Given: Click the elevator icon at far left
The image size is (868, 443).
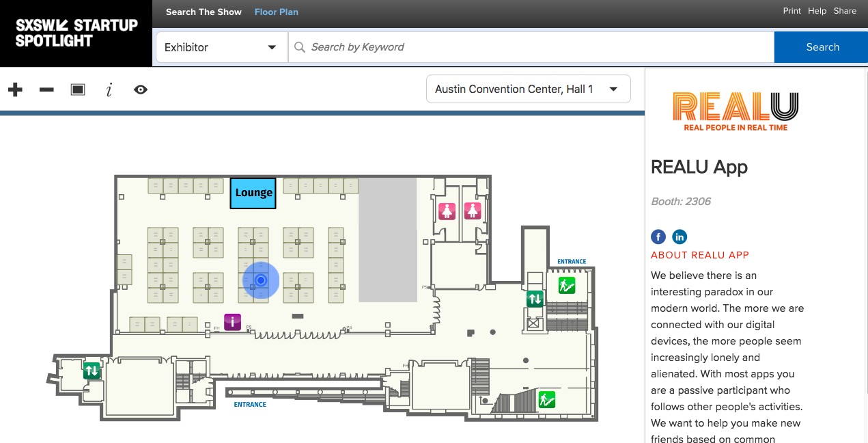Looking at the screenshot, I should (x=92, y=371).
